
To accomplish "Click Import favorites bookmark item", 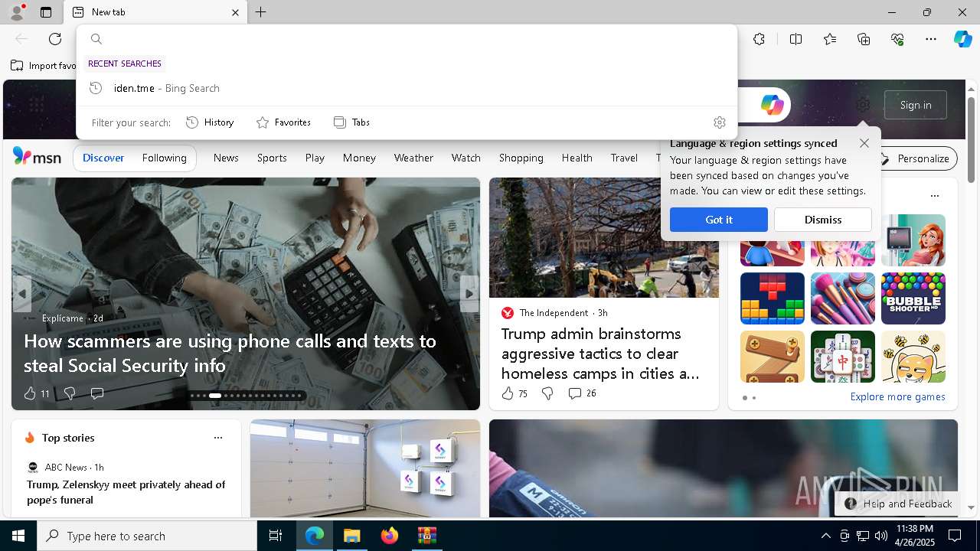I will (44, 66).
